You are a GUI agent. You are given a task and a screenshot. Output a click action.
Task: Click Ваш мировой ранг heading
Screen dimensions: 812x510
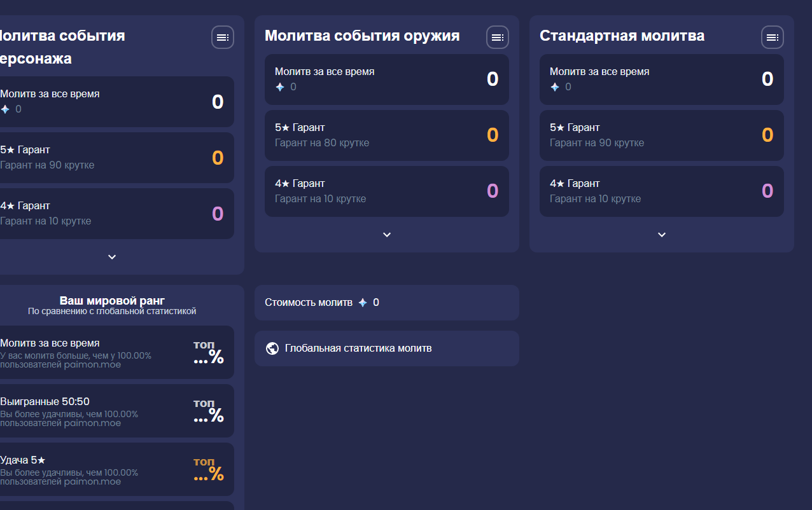click(x=112, y=300)
